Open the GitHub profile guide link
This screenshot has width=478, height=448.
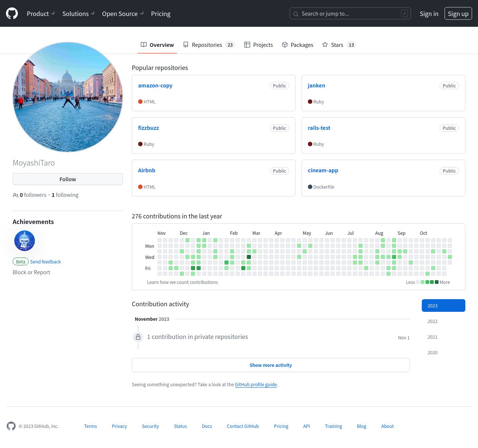(x=256, y=385)
